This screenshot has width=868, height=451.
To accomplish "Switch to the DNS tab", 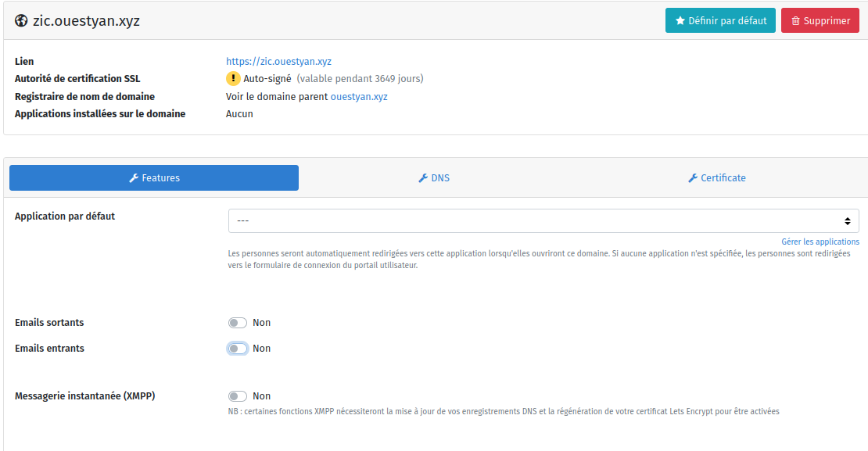I will pyautogui.click(x=434, y=178).
